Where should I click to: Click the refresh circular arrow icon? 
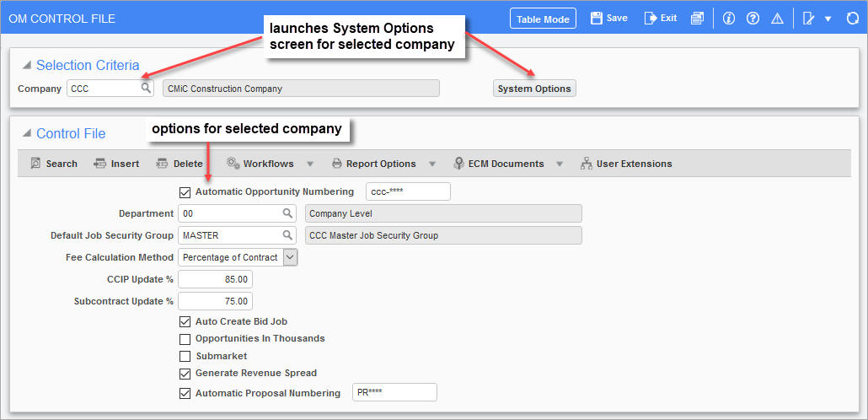853,19
